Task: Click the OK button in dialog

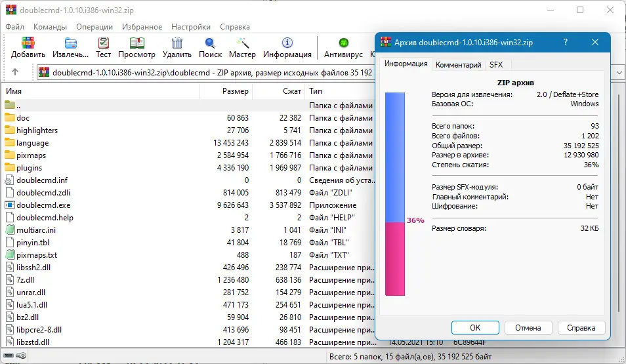Action: (x=475, y=328)
